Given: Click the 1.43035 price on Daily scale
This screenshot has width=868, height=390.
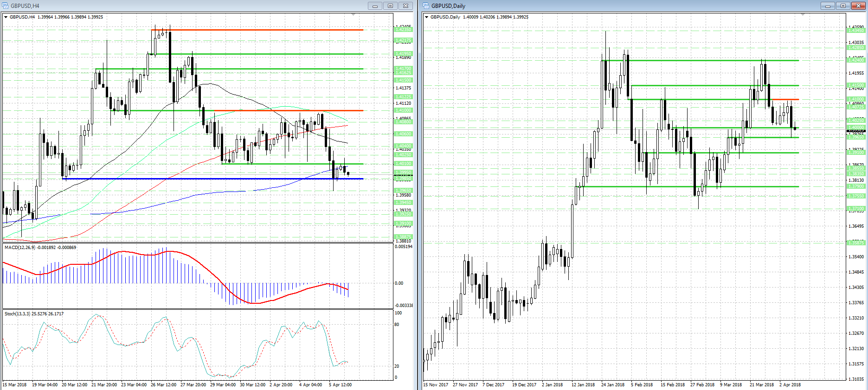Looking at the screenshot, I should click(x=856, y=43).
